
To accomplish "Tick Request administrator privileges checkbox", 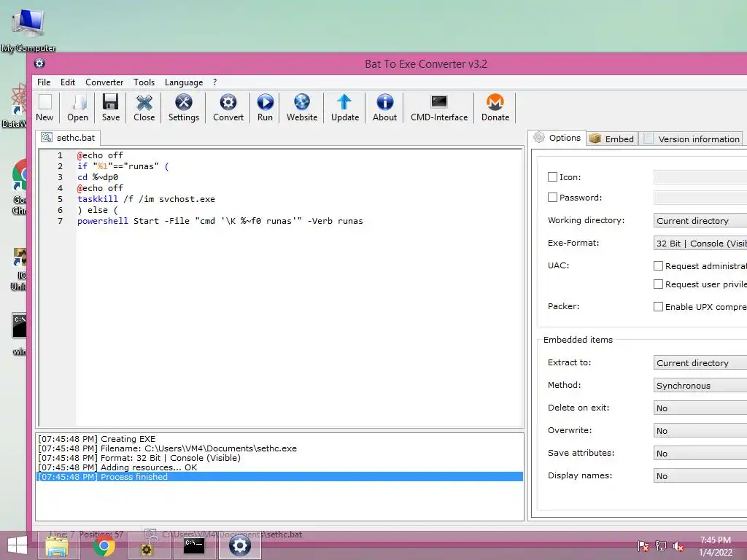I will point(659,265).
